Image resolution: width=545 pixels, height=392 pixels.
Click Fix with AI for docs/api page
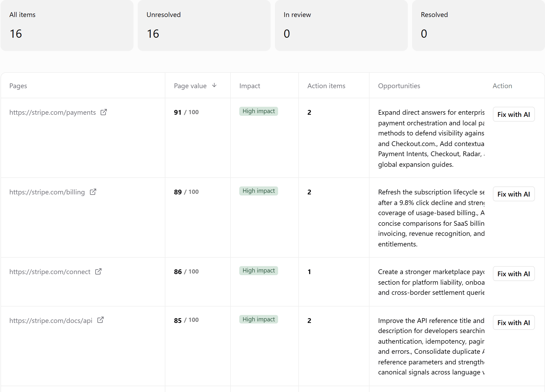point(514,322)
